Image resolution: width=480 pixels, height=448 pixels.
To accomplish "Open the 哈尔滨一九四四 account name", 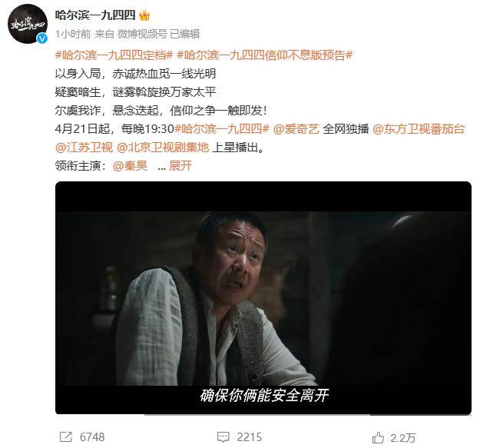I will point(95,15).
